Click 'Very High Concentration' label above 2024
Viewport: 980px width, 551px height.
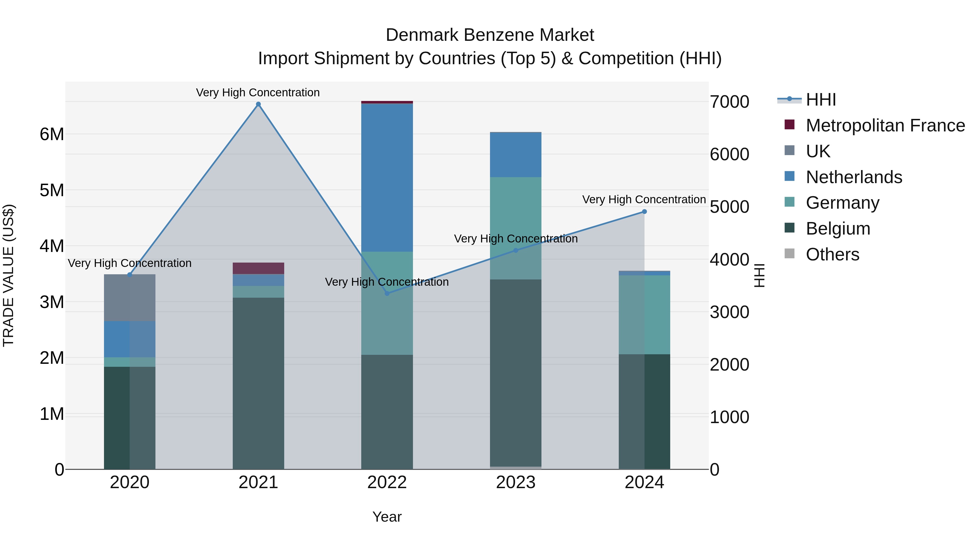click(644, 199)
